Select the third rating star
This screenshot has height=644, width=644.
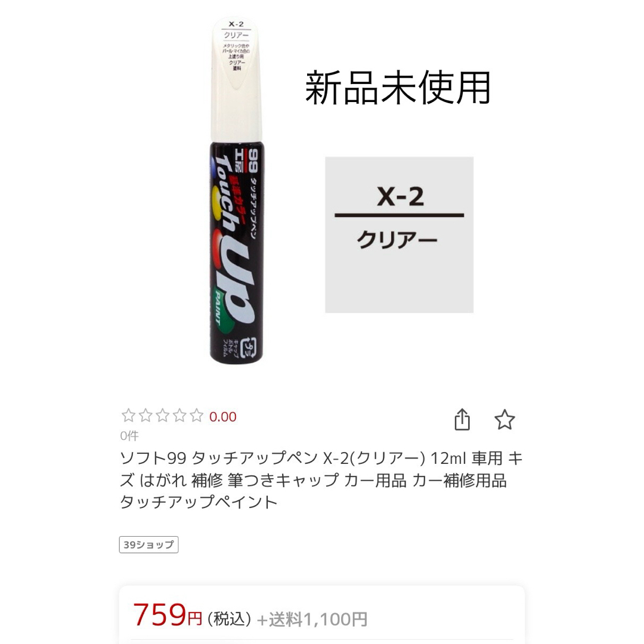click(163, 416)
